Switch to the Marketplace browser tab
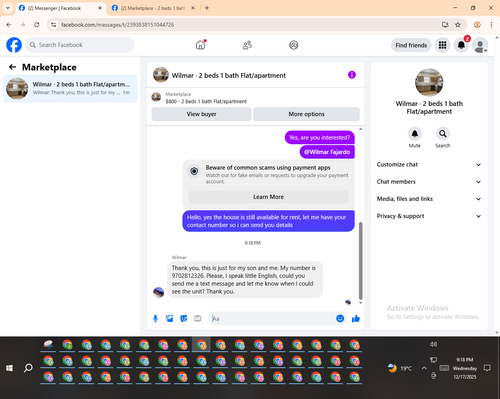The width and height of the screenshot is (500, 399). tap(153, 8)
